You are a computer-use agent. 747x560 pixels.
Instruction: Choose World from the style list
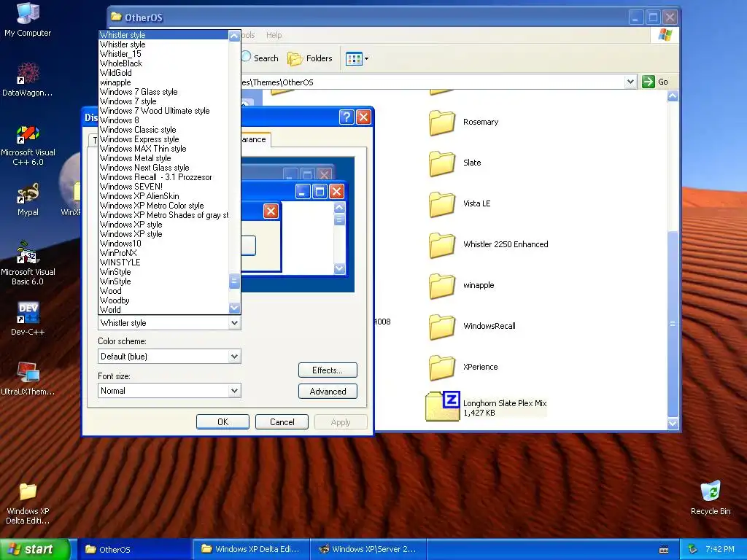pos(163,310)
